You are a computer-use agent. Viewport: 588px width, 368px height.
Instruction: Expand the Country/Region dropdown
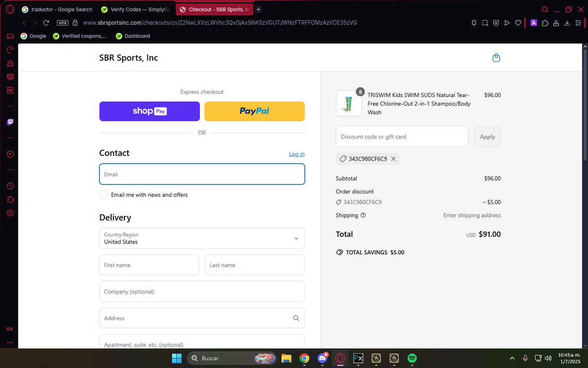click(x=202, y=238)
